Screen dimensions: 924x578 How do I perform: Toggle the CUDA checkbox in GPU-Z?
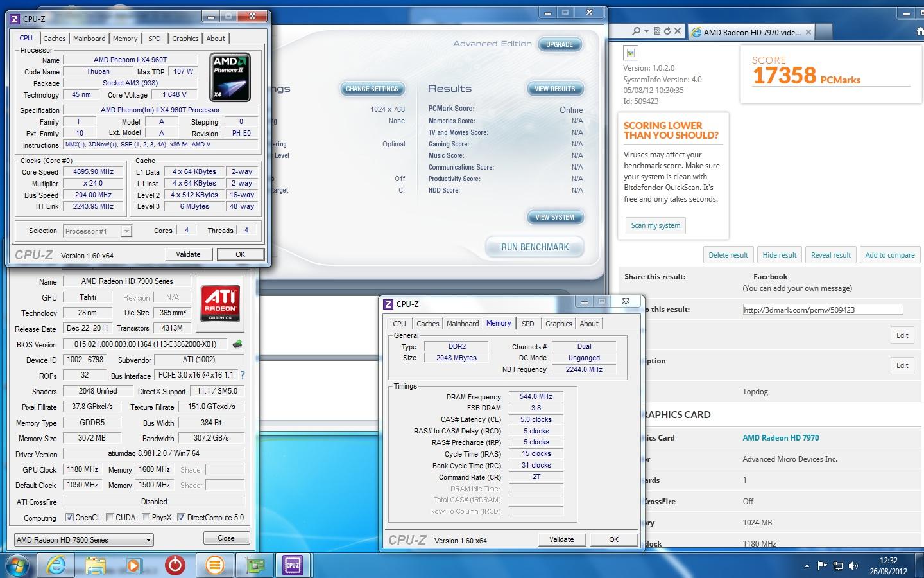tap(110, 518)
